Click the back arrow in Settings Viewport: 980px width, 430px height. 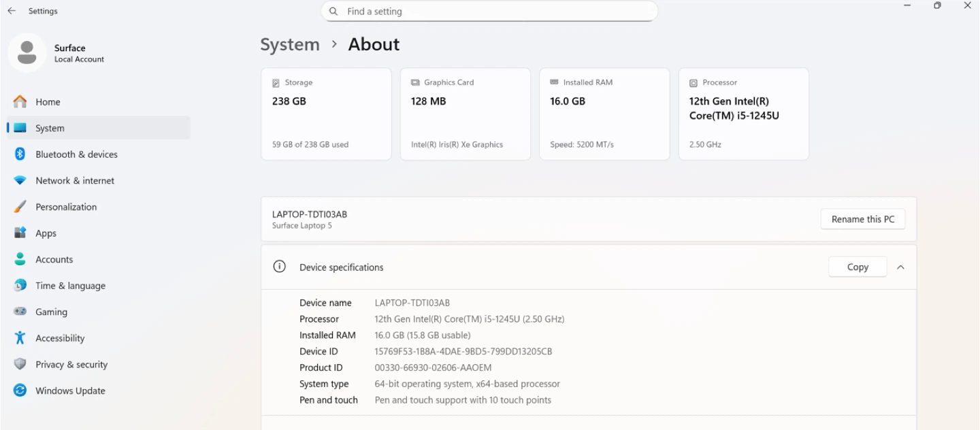(12, 11)
